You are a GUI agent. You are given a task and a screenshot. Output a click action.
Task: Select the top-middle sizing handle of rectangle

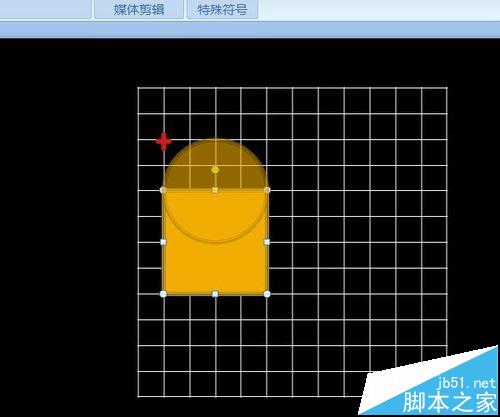pyautogui.click(x=215, y=190)
